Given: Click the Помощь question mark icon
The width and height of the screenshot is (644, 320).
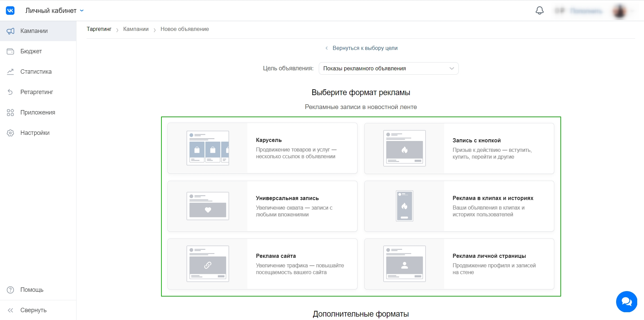Looking at the screenshot, I should tap(11, 290).
